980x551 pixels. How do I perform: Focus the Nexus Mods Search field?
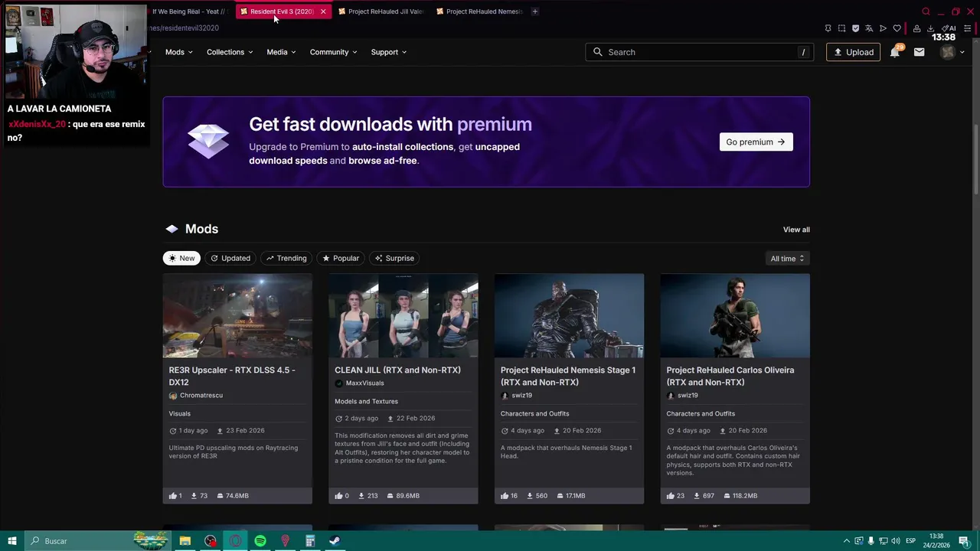(x=701, y=52)
